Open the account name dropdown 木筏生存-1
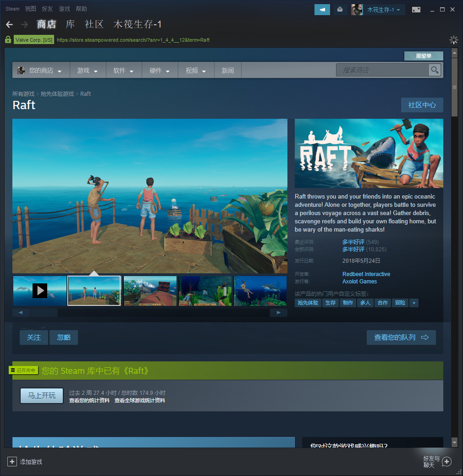This screenshot has height=476, width=463. coord(384,10)
